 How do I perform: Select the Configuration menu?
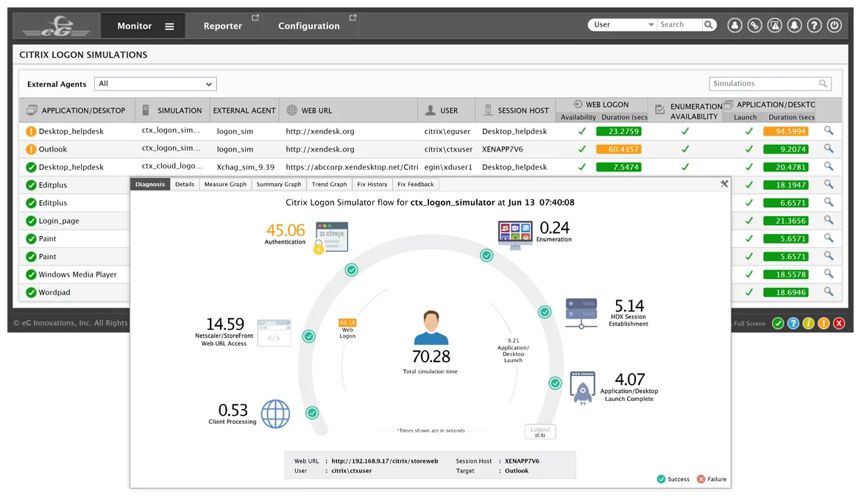308,26
